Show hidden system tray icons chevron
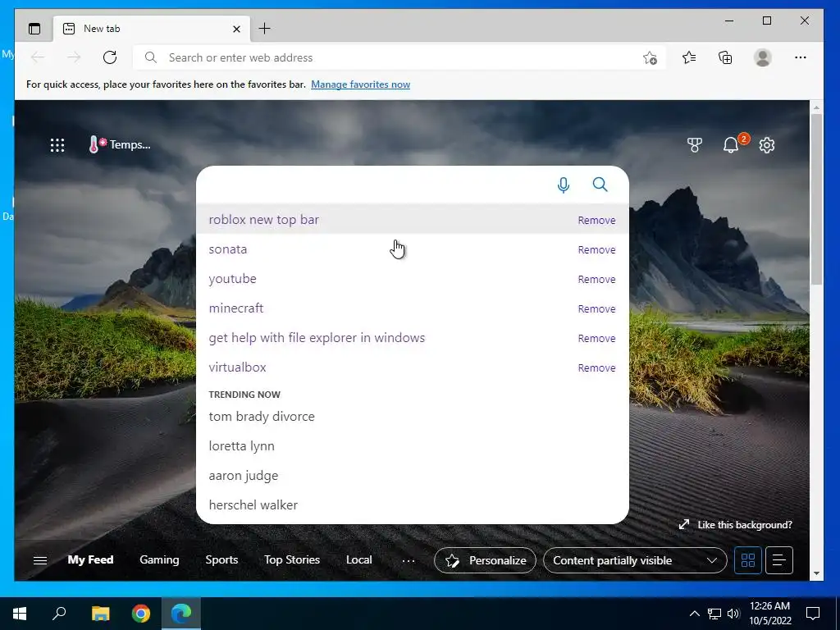Screen dimensions: 840x630 click(694, 614)
